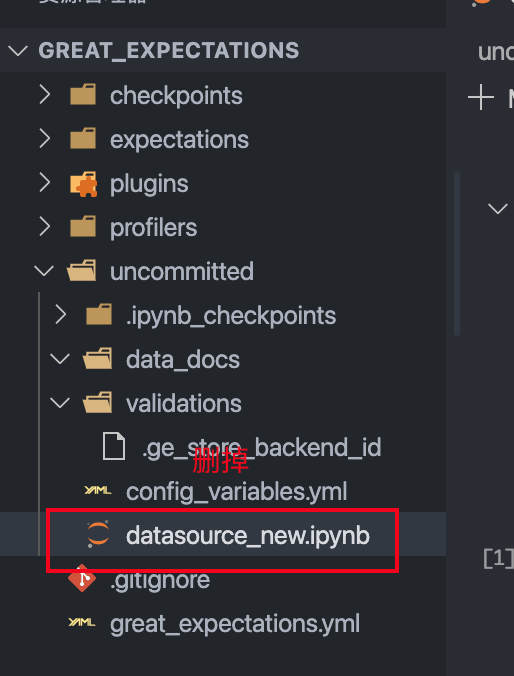Click the git icon beside .gitignore

tap(82, 579)
